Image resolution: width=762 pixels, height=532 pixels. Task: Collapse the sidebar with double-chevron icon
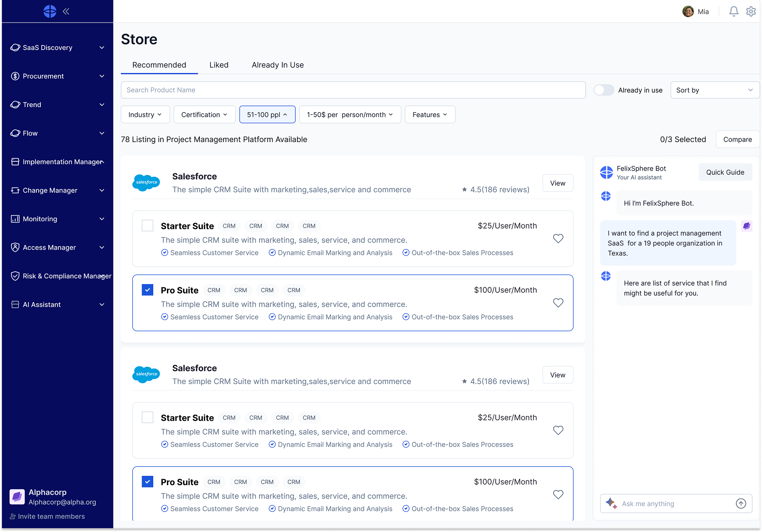click(66, 11)
